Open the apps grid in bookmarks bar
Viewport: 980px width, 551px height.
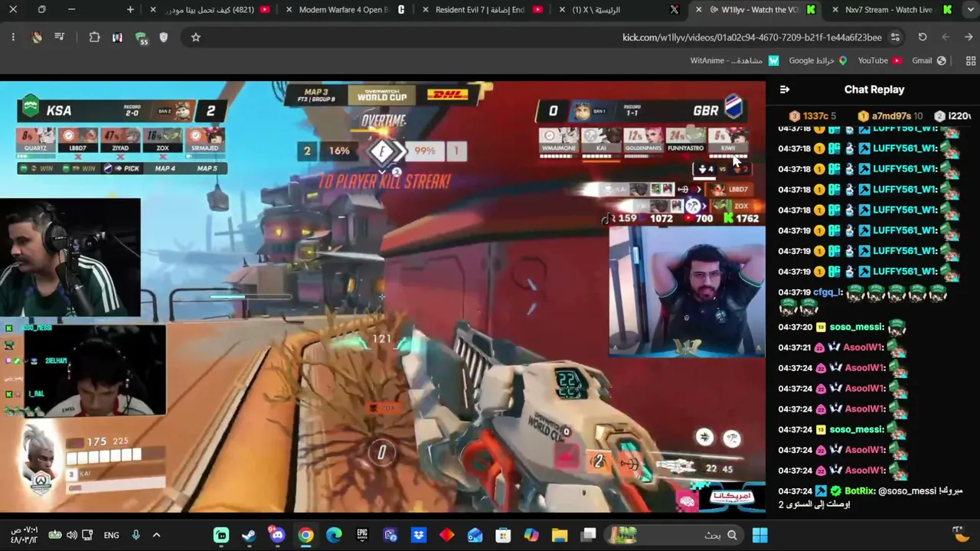click(x=971, y=60)
